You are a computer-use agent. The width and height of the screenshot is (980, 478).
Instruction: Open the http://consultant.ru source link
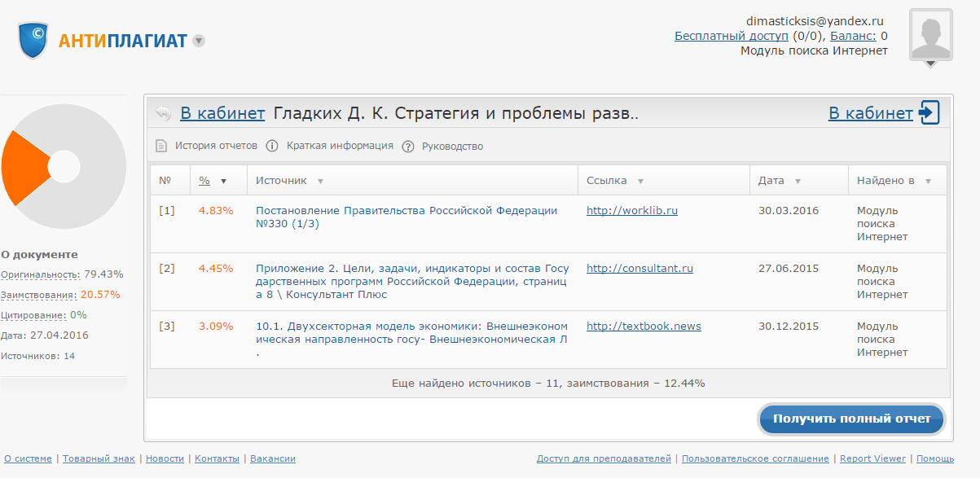(x=639, y=269)
